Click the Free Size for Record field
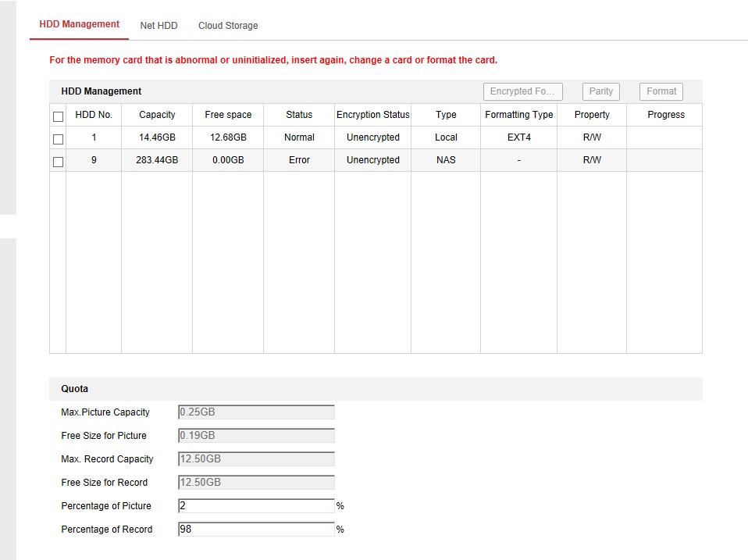The height and width of the screenshot is (560, 748). (255, 483)
